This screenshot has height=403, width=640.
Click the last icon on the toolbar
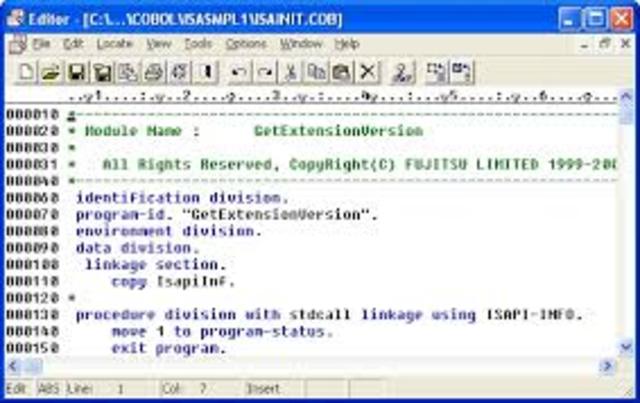coord(462,73)
